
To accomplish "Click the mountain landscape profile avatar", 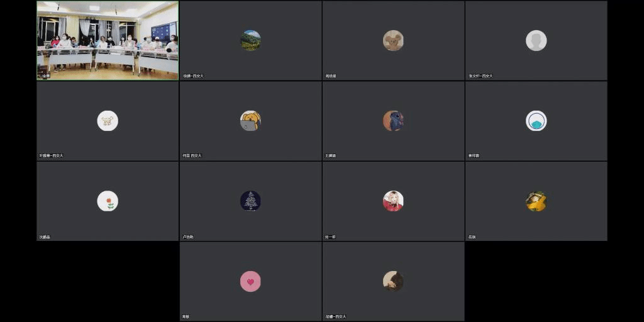I will click(x=250, y=40).
